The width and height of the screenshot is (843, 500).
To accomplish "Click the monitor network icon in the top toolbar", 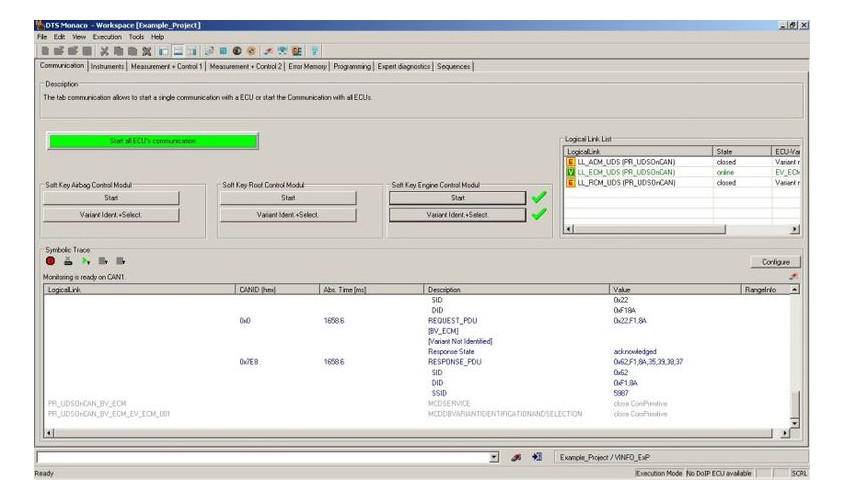I will coord(282,51).
